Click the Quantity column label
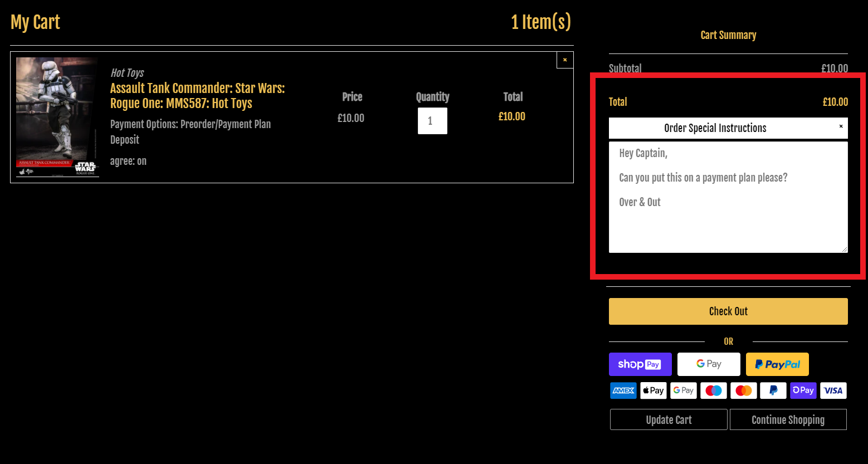 [432, 97]
